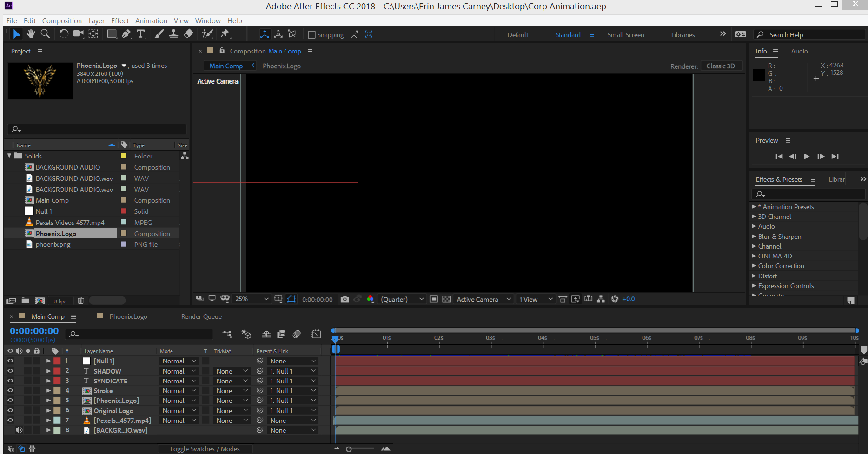Screen dimensions: 868x454
Task: Toggle the transparency grid button
Action: [x=446, y=299]
